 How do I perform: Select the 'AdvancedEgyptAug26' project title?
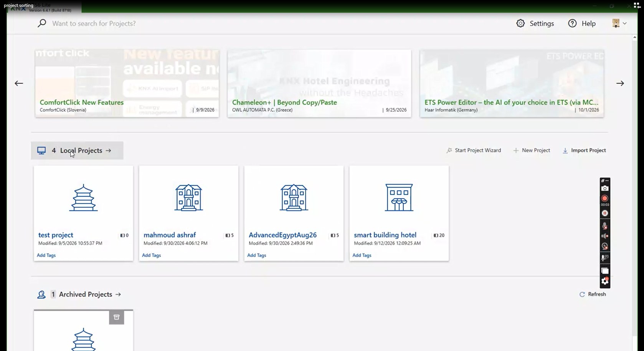283,235
